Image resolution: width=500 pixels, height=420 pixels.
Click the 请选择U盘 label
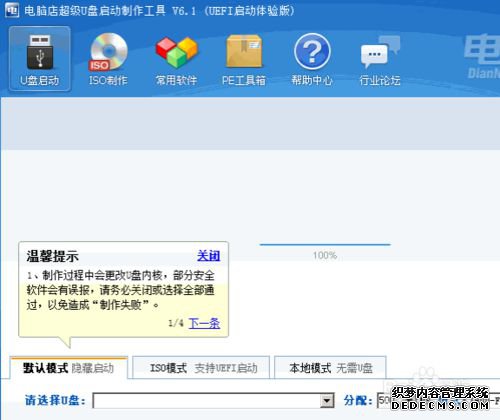click(x=55, y=400)
